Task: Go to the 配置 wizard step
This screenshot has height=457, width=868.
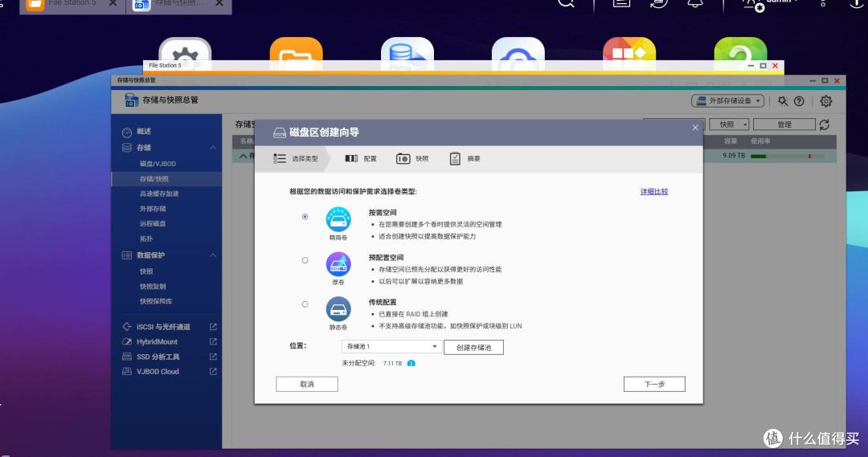Action: pyautogui.click(x=360, y=159)
